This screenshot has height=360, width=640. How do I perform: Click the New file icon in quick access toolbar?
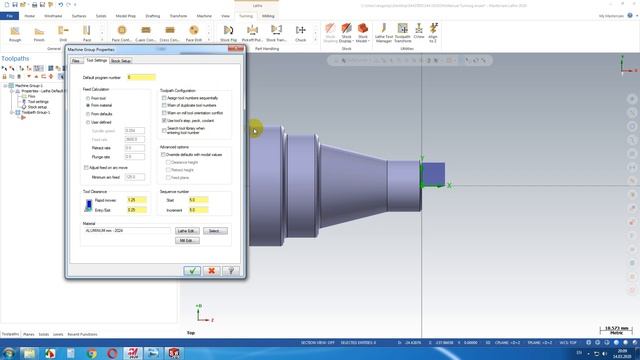click(7, 5)
